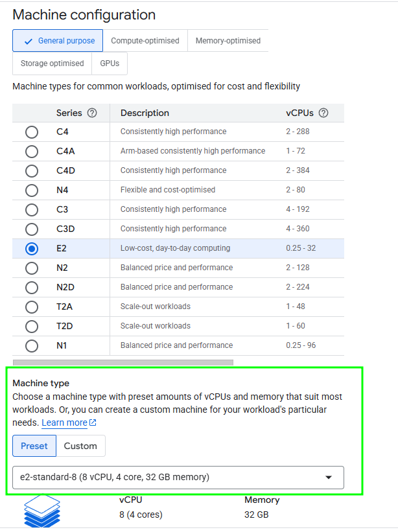The width and height of the screenshot is (398, 532).
Task: Click the vCPUs help question mark icon
Action: pyautogui.click(x=323, y=113)
